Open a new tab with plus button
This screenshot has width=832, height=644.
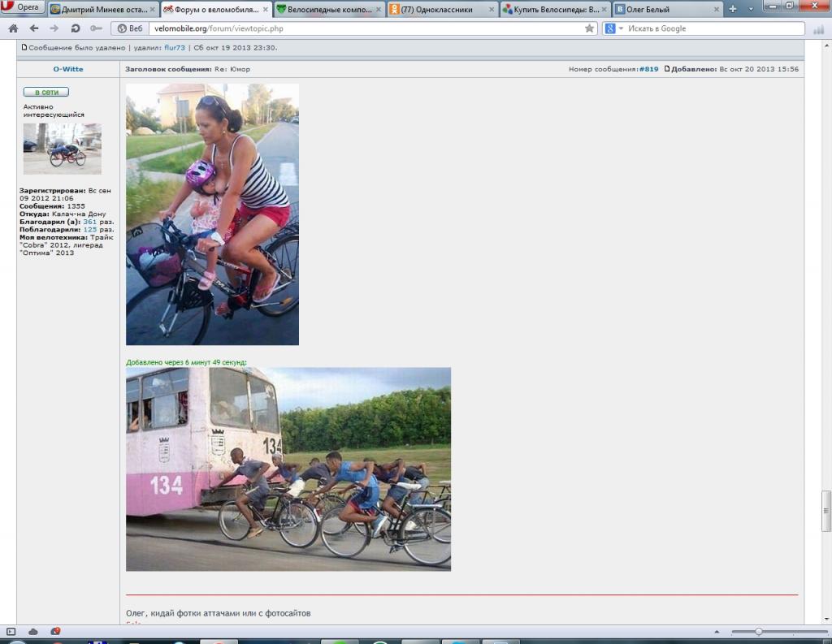tap(733, 9)
